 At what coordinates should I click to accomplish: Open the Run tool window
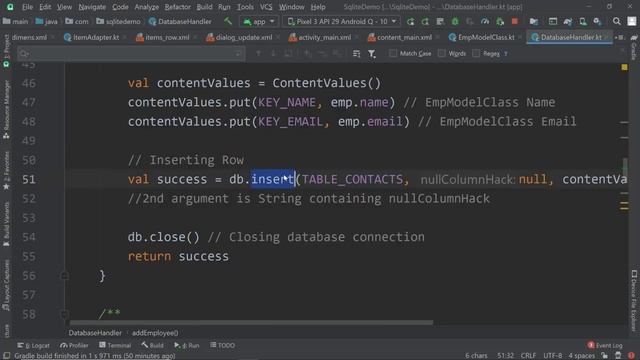(x=187, y=345)
